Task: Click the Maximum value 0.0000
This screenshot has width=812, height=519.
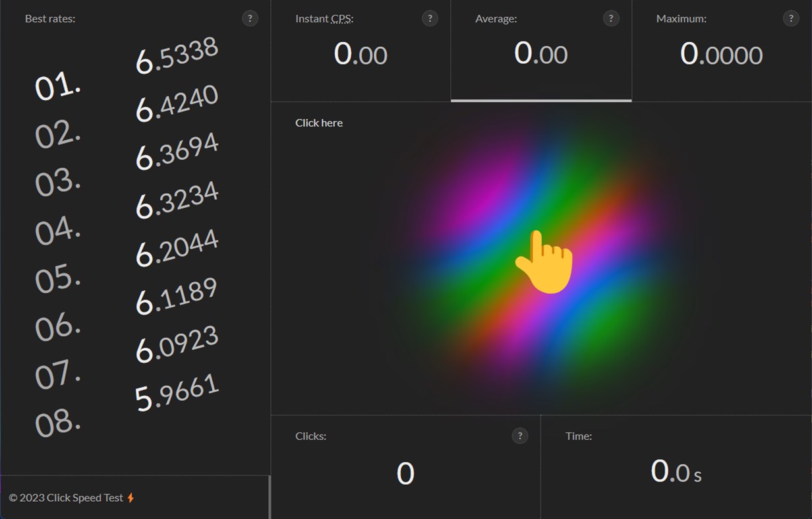Action: [722, 54]
